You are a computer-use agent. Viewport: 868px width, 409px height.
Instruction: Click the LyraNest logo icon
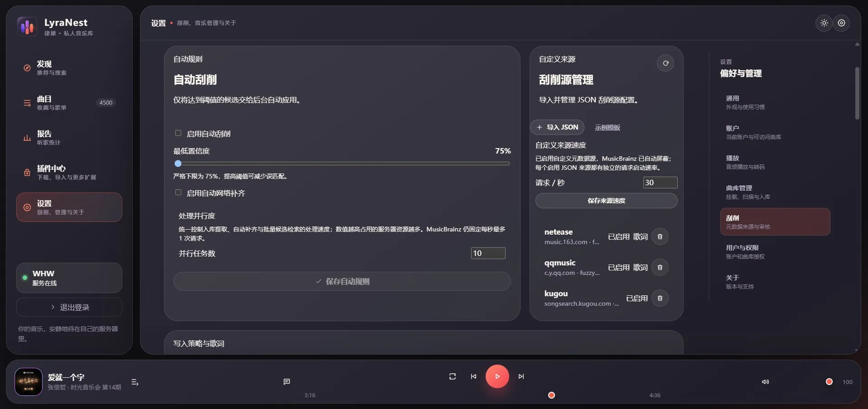(27, 26)
